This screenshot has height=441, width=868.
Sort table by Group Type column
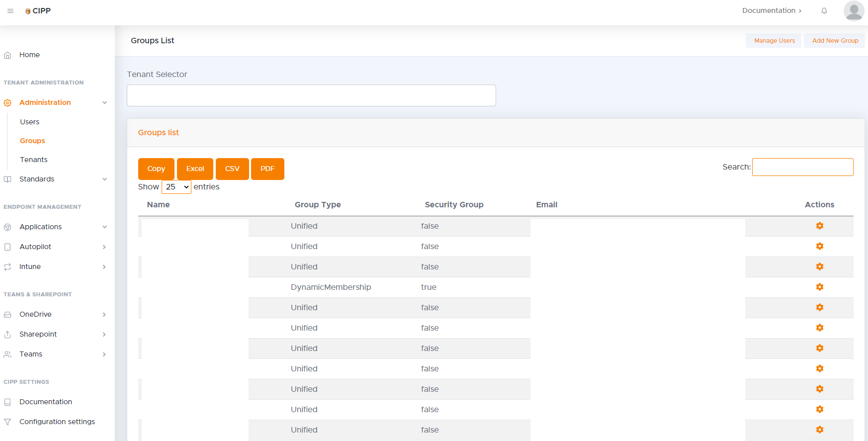tap(318, 205)
